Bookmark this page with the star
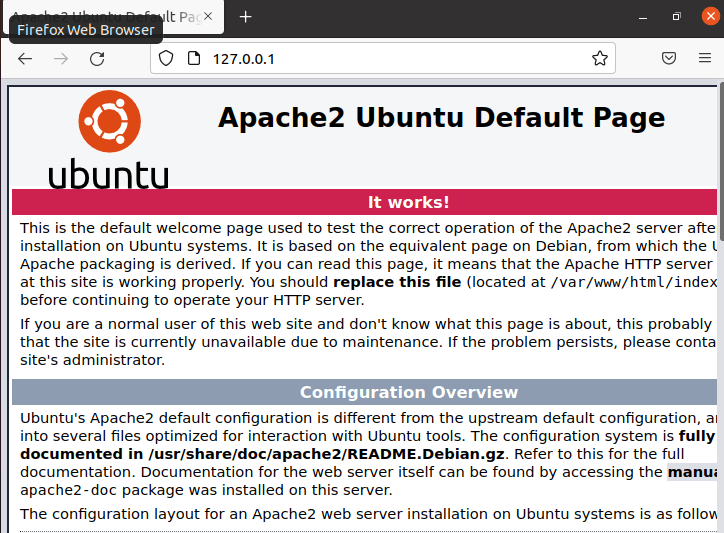724x533 pixels. (600, 58)
